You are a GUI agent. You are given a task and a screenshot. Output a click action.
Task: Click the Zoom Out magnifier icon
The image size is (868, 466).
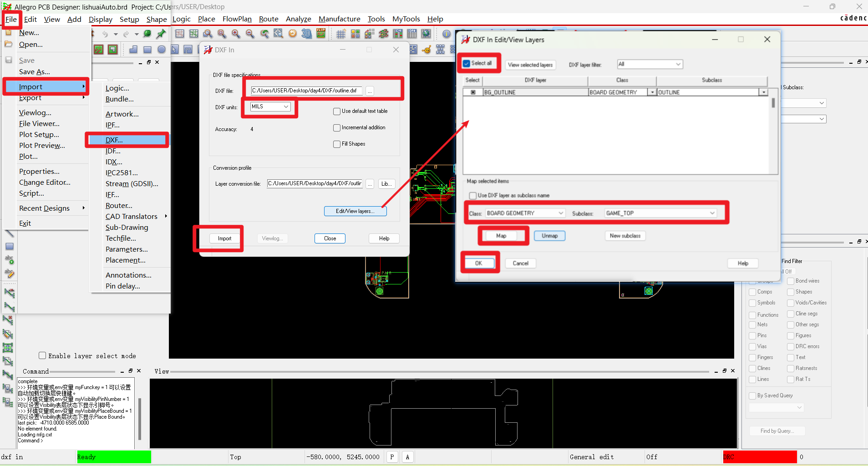[x=250, y=34]
